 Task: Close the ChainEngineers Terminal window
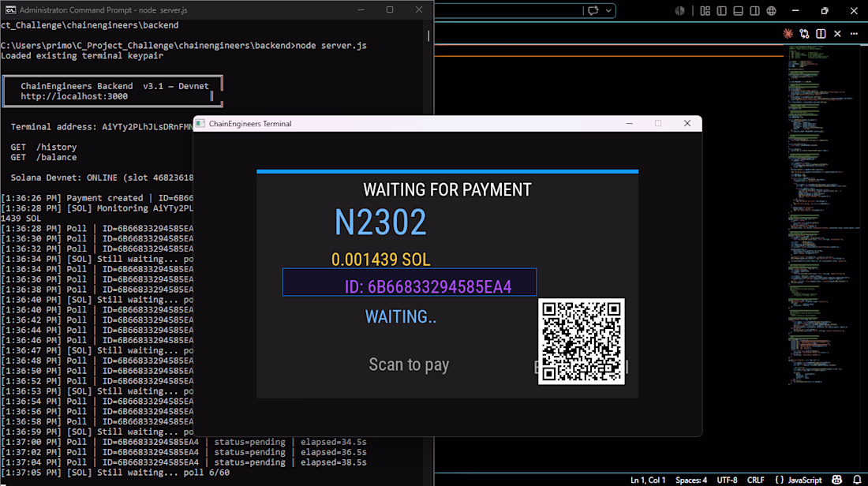[x=687, y=123]
